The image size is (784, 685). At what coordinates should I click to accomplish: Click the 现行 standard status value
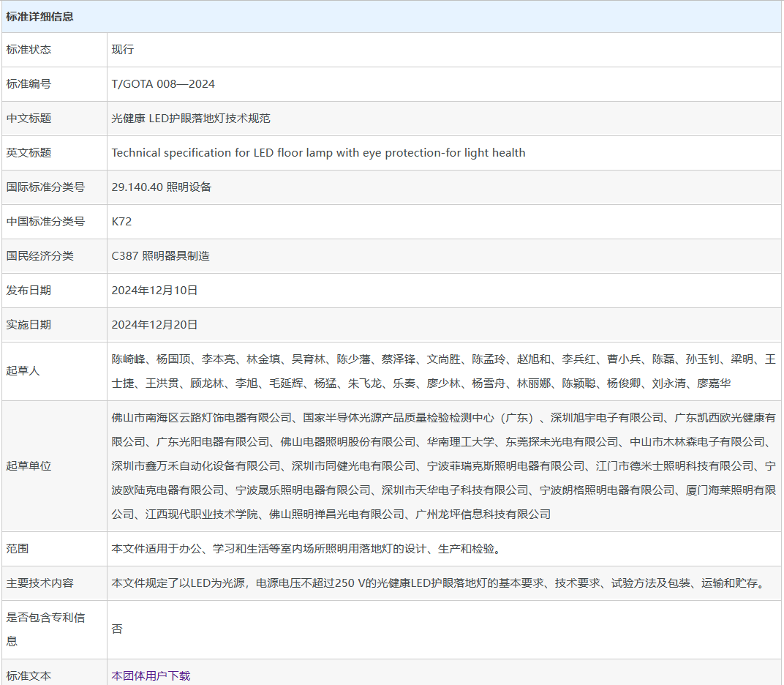[x=119, y=50]
